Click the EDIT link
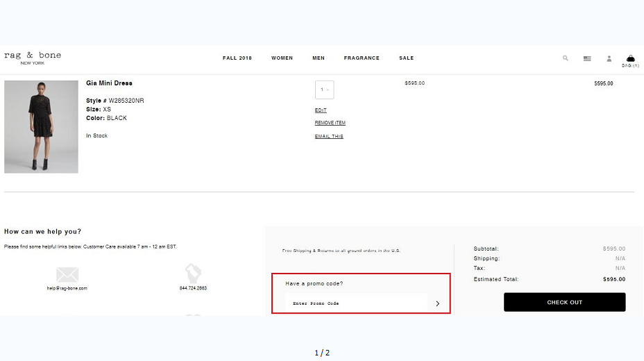Screen dimensions: 644x361 (321, 110)
